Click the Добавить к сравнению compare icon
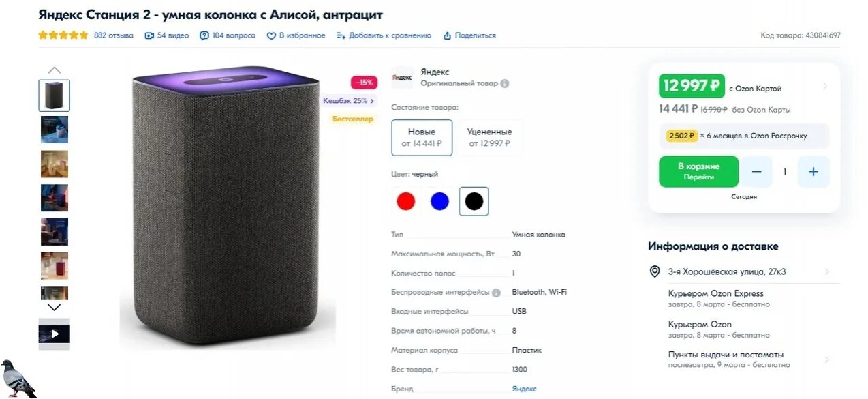 (x=341, y=35)
